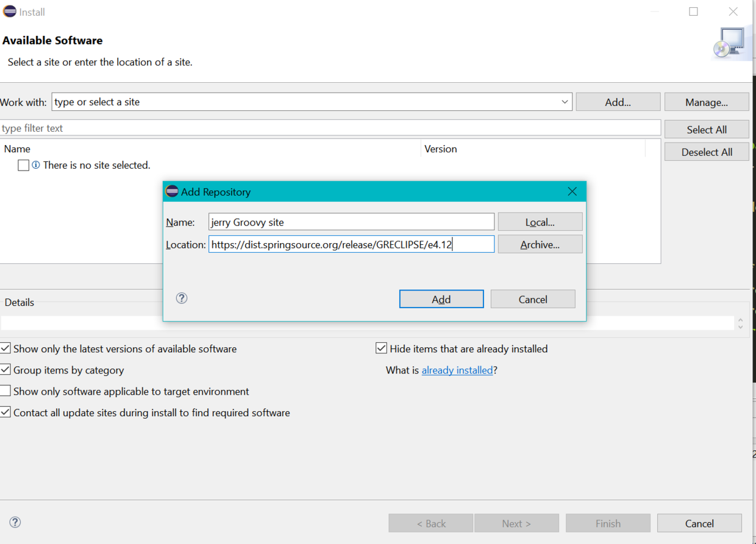Click the info icon beside no site selected
756x544 pixels.
[x=36, y=165]
